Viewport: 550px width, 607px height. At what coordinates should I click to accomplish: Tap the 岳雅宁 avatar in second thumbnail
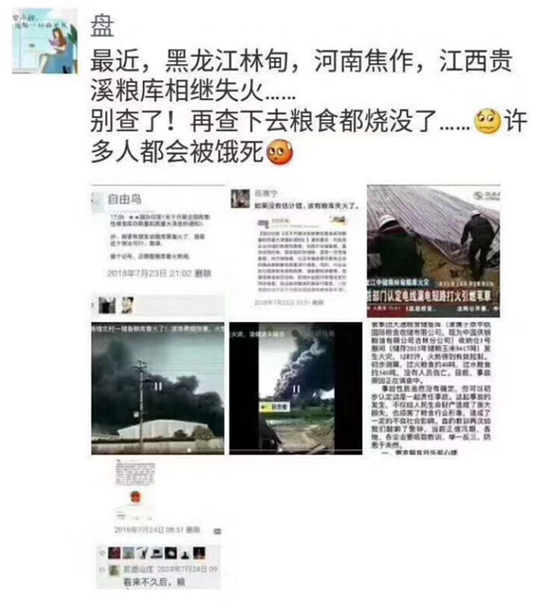pyautogui.click(x=240, y=199)
